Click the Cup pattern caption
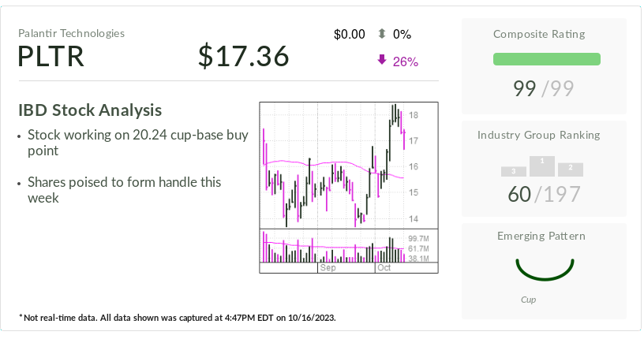 529,300
